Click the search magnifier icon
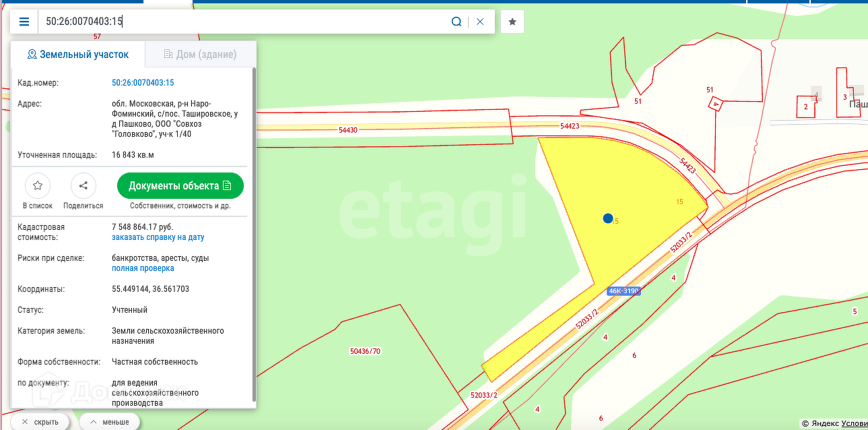 click(457, 22)
